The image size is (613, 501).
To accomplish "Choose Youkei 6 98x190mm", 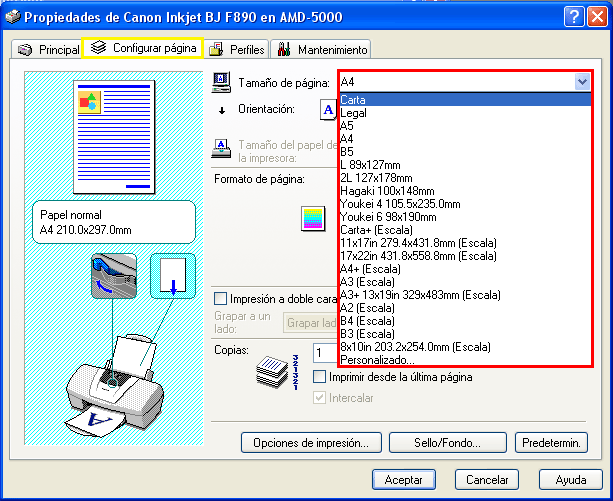I will [465, 217].
